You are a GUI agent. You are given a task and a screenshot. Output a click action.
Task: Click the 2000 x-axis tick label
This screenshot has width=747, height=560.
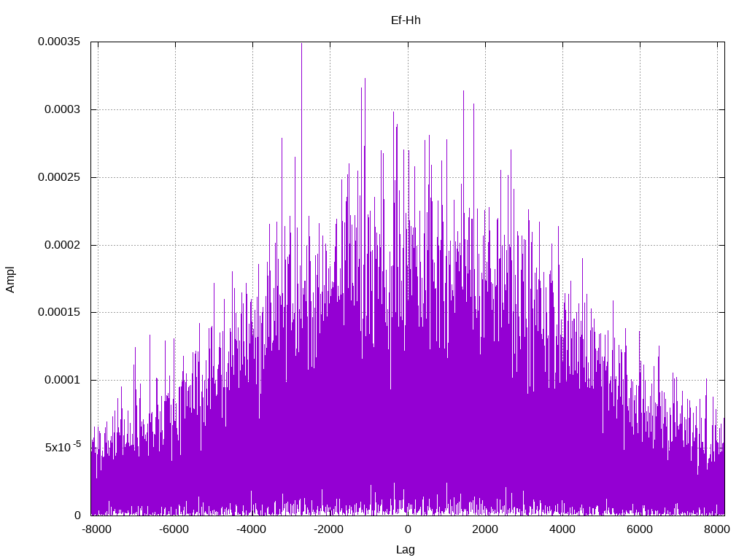485,529
